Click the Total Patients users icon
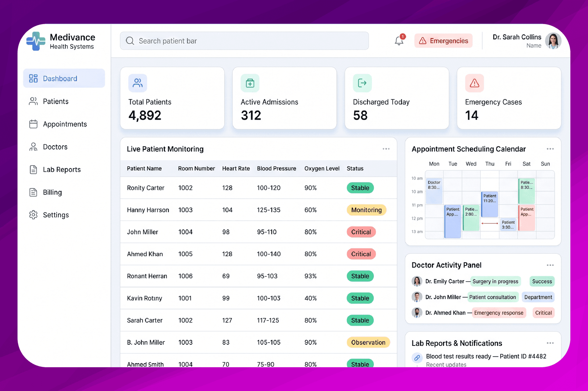This screenshot has height=391, width=588. coord(138,83)
